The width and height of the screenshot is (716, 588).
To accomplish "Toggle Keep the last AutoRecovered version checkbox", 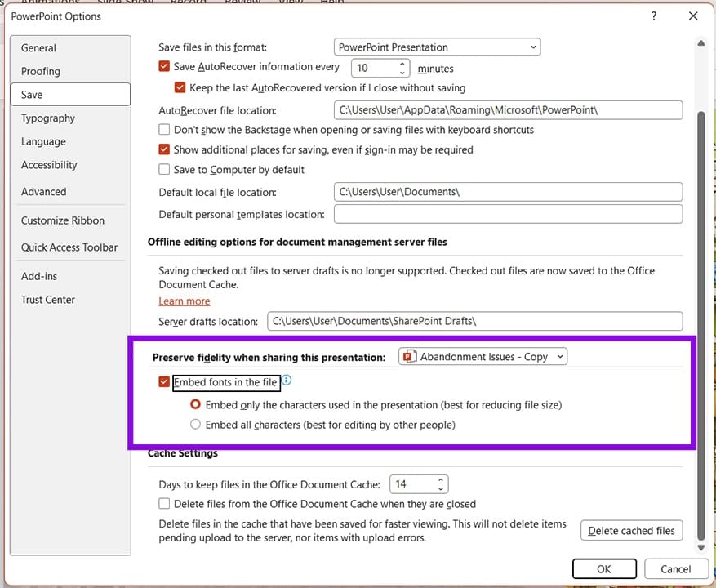I will point(180,87).
